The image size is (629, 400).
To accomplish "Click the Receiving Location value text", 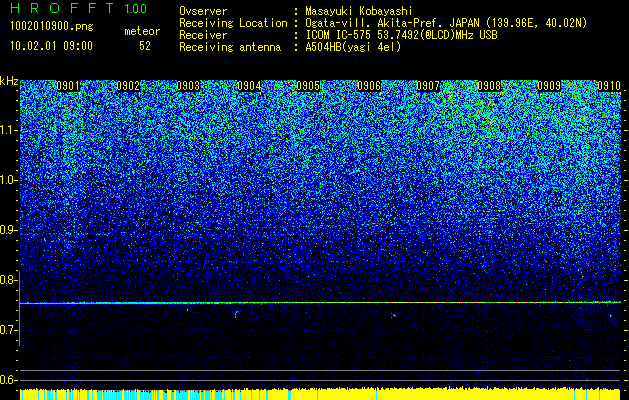I will coord(446,23).
